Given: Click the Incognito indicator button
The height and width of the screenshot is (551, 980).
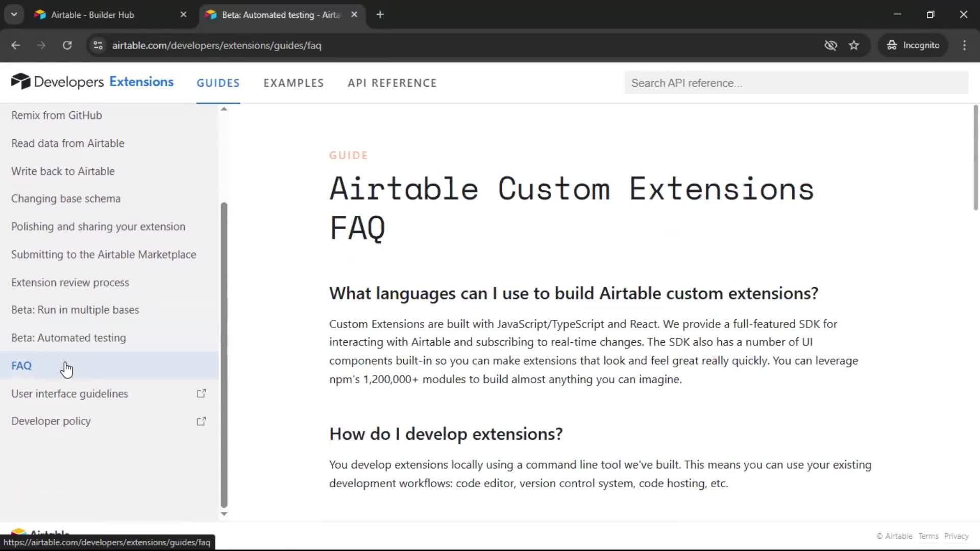Looking at the screenshot, I should [913, 45].
